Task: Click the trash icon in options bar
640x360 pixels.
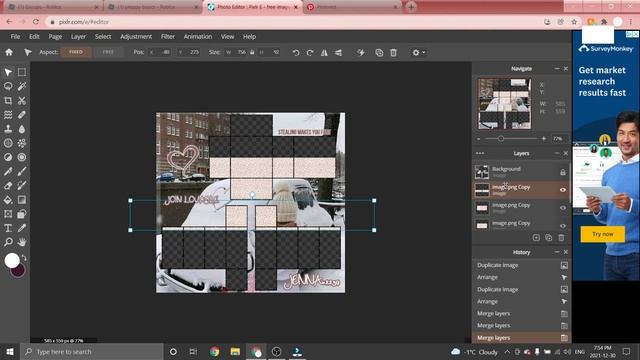Action: [393, 53]
